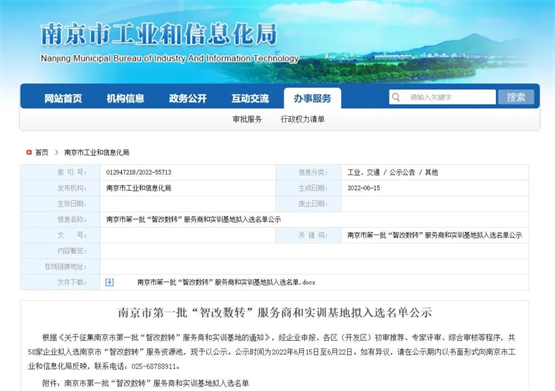The width and height of the screenshot is (555, 391).
Task: Open 行政权力清单 submenu item
Action: click(303, 119)
